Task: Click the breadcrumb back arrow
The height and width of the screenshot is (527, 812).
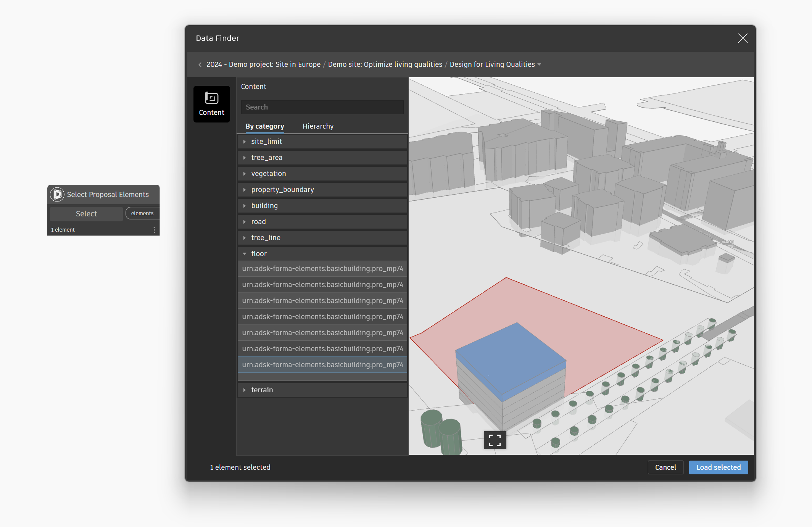Action: pyautogui.click(x=200, y=64)
